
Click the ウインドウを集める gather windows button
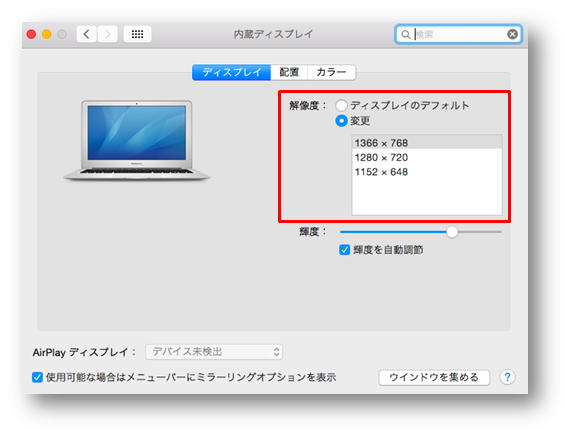pyautogui.click(x=434, y=377)
